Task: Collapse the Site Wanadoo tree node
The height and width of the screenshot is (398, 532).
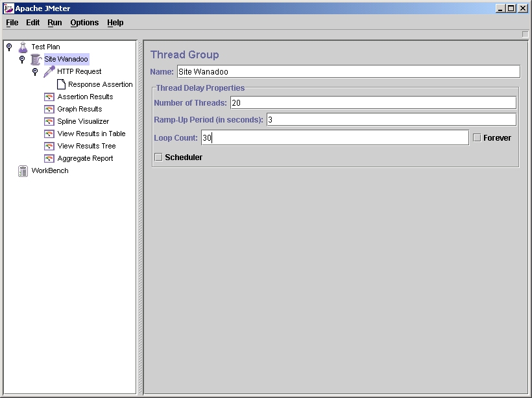Action: click(x=22, y=59)
